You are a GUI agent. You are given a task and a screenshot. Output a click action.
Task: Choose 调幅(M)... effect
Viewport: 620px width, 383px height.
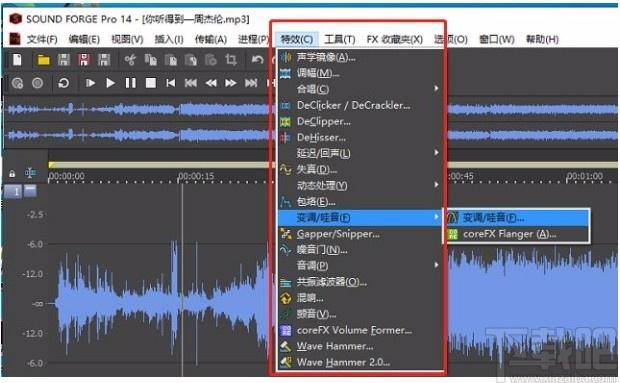(x=360, y=74)
